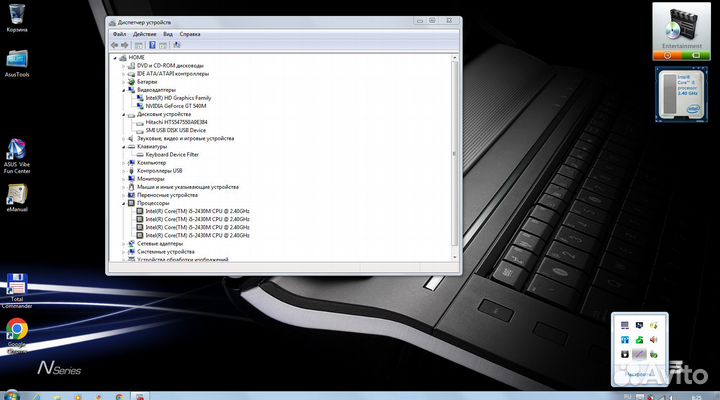This screenshot has width=720, height=400.
Task: Select the HOME computer node label
Action: [136, 58]
